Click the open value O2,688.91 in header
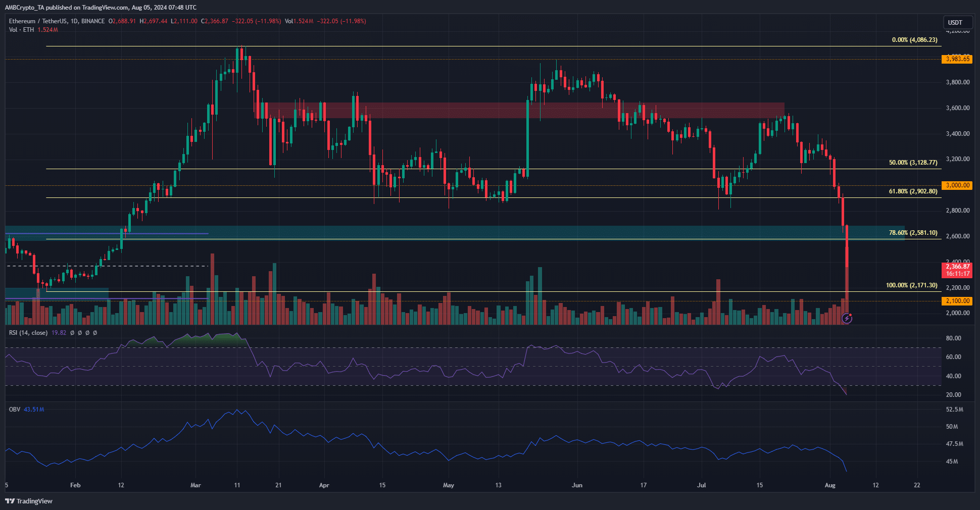 [122, 21]
